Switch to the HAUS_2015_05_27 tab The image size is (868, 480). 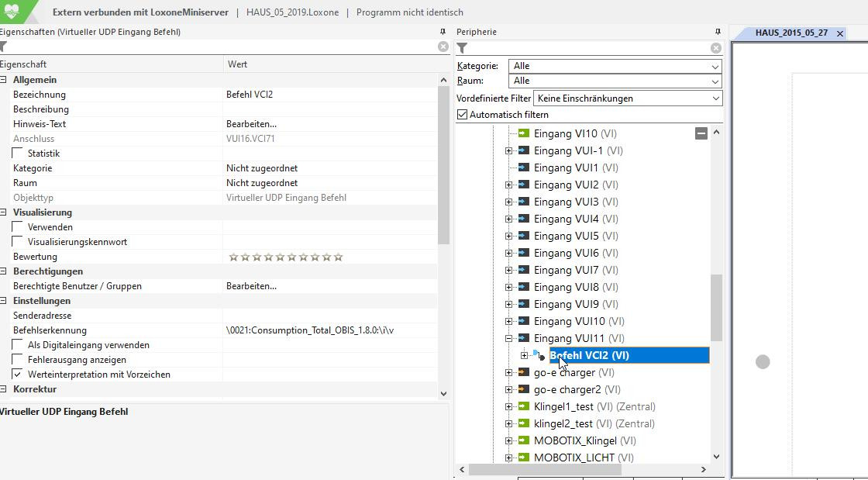tap(791, 33)
